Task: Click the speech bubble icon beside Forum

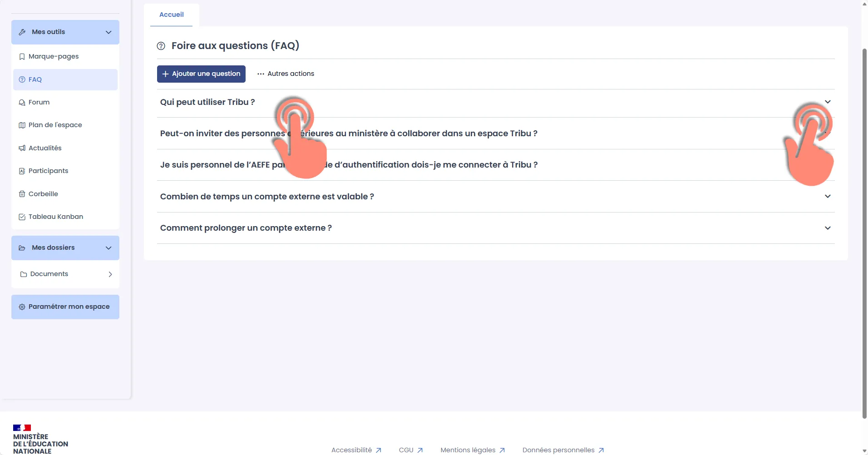Action: point(22,103)
